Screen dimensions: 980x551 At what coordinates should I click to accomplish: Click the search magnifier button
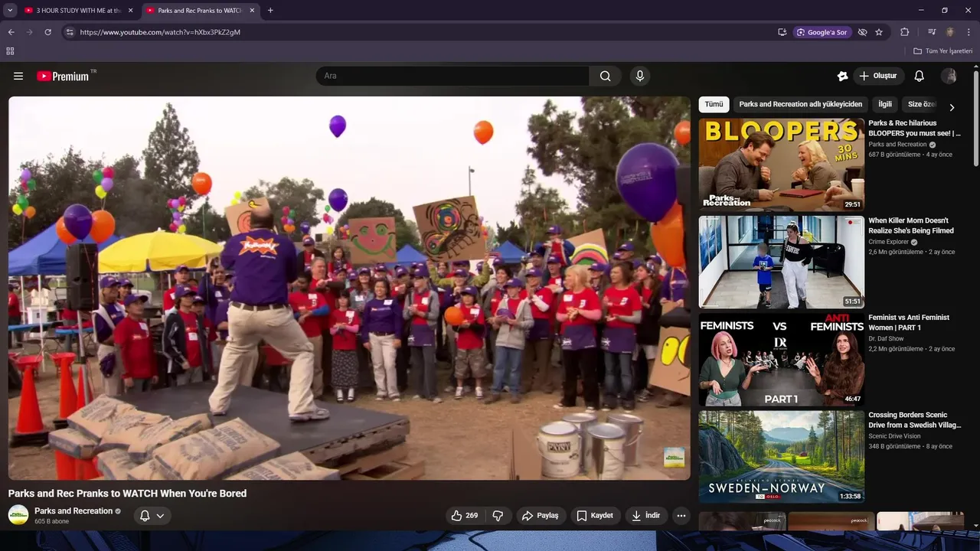coord(606,76)
